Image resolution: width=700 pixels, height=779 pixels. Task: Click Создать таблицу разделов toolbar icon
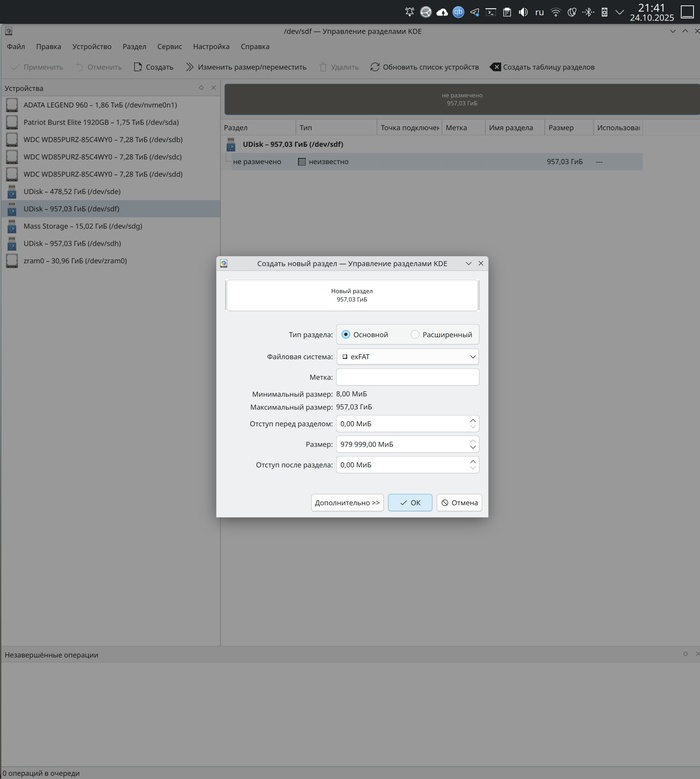pyautogui.click(x=495, y=67)
